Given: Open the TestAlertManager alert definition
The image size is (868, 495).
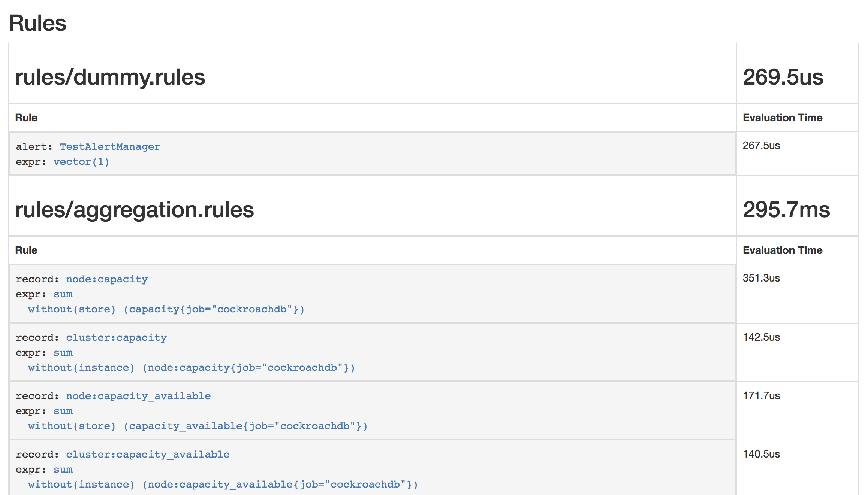Looking at the screenshot, I should tap(110, 146).
